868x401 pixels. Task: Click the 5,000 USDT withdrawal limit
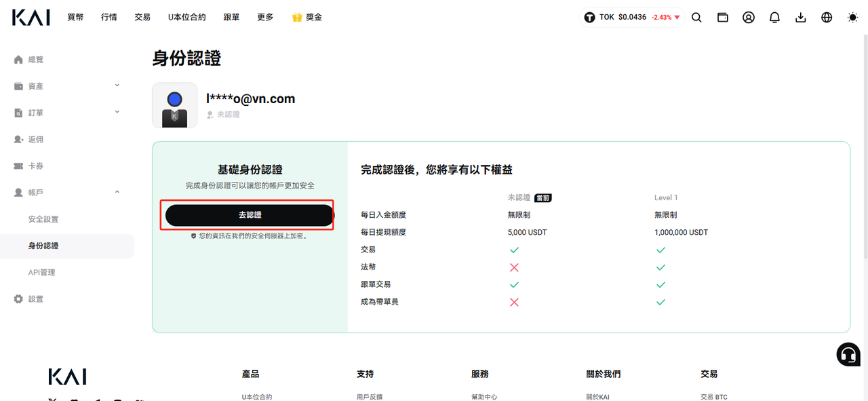(x=527, y=232)
